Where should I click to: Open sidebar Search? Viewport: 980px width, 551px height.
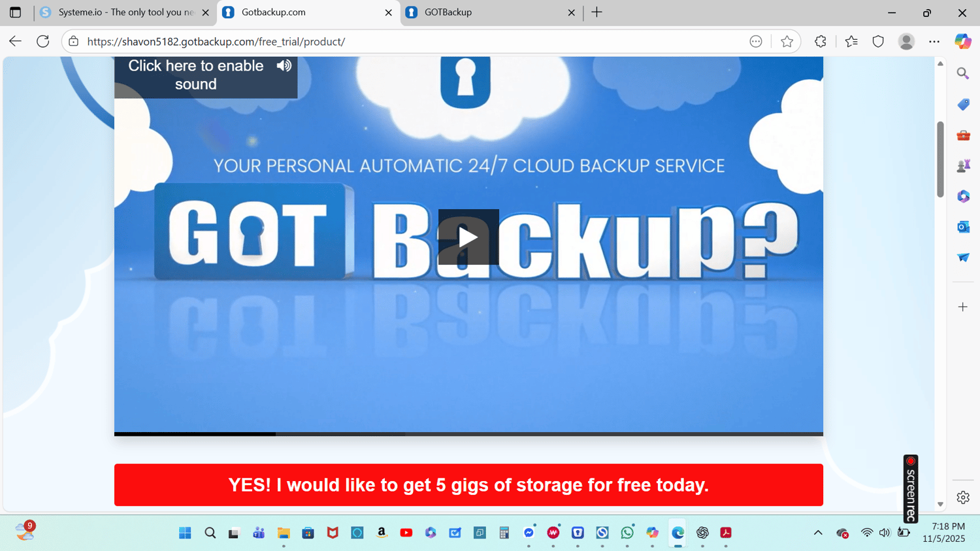tap(963, 74)
